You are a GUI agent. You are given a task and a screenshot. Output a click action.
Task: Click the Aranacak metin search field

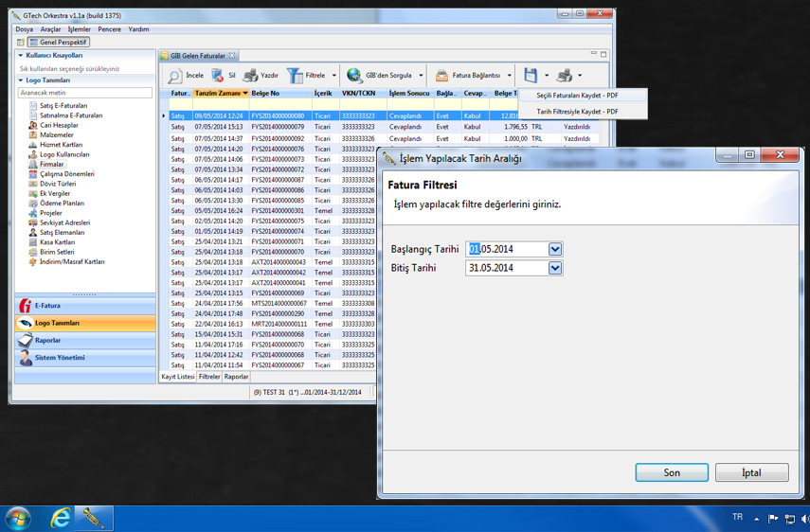coord(85,93)
